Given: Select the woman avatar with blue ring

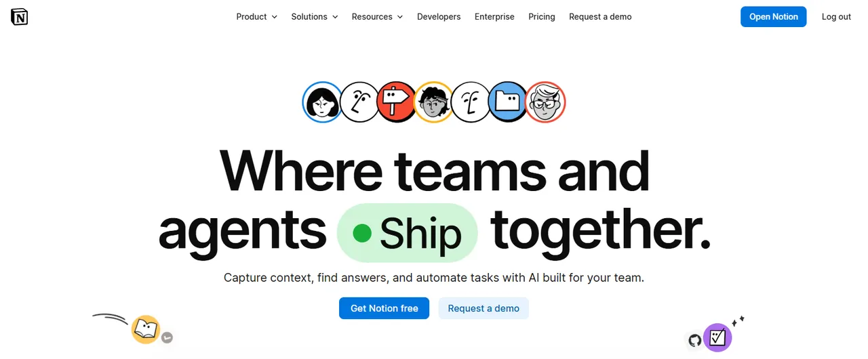Looking at the screenshot, I should (x=322, y=102).
